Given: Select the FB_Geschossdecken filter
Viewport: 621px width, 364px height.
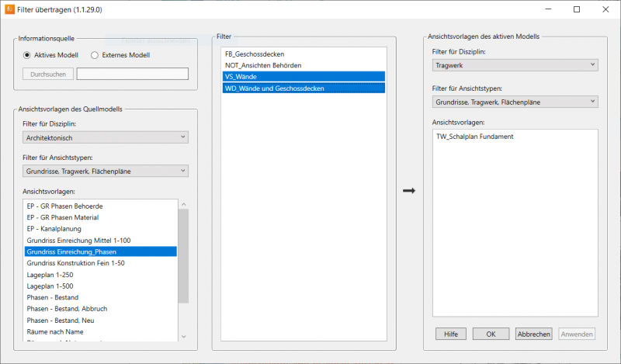Looking at the screenshot, I should tap(254, 54).
